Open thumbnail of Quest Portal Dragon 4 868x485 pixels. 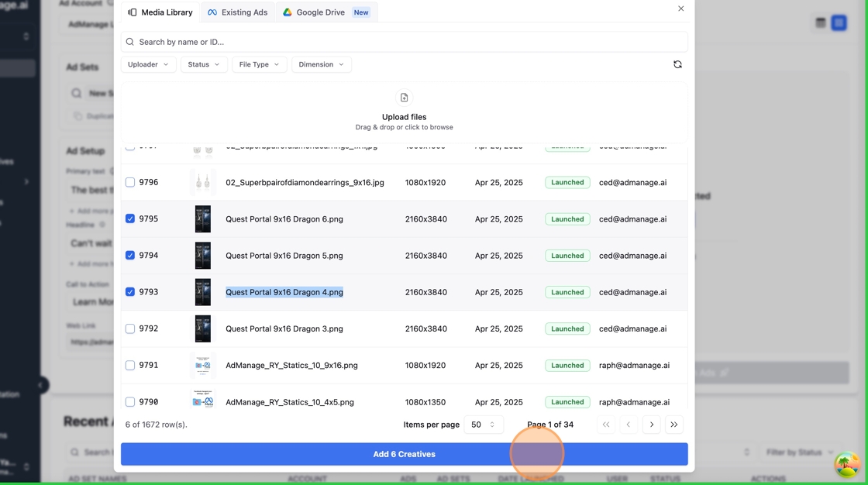(x=202, y=292)
